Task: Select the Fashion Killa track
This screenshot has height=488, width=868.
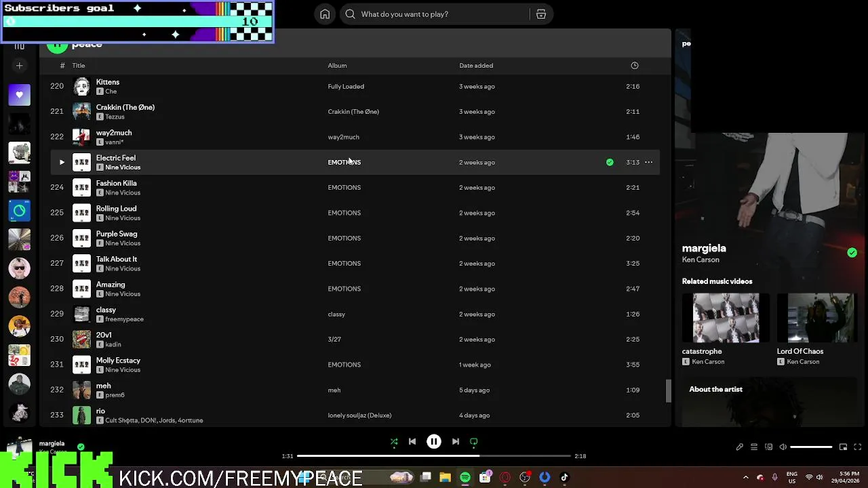Action: pyautogui.click(x=116, y=183)
